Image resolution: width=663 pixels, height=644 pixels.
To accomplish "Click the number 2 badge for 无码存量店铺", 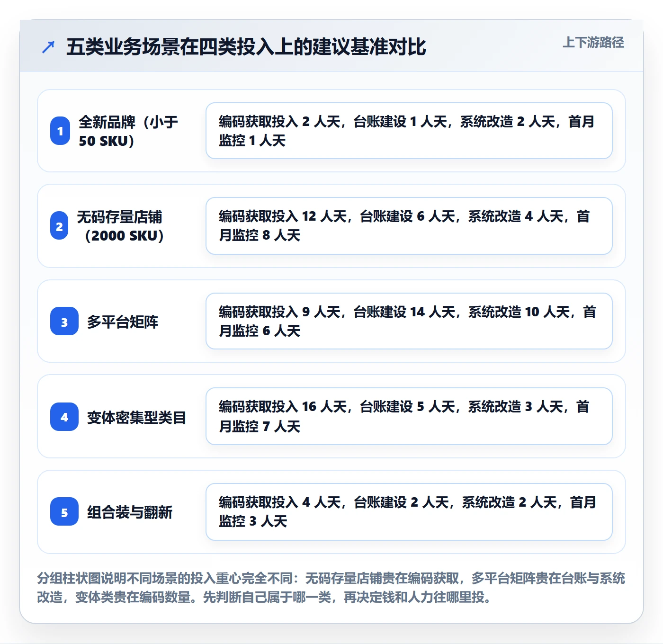I will tap(59, 226).
